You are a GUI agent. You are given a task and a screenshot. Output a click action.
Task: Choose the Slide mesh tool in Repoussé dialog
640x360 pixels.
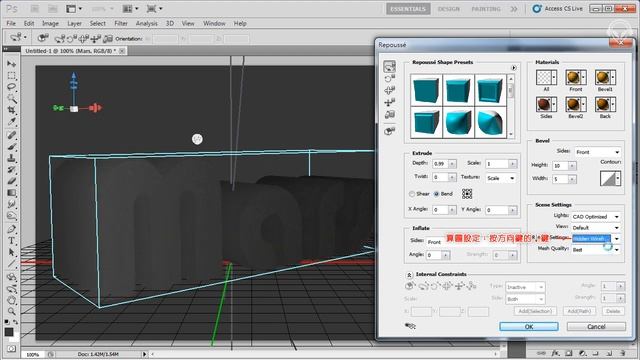389,102
